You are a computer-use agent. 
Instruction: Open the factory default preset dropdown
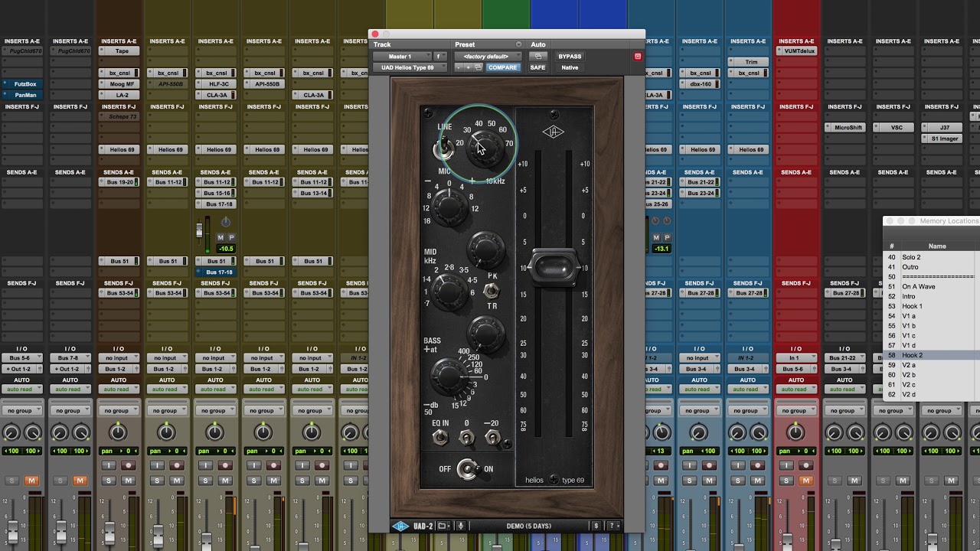pyautogui.click(x=487, y=57)
